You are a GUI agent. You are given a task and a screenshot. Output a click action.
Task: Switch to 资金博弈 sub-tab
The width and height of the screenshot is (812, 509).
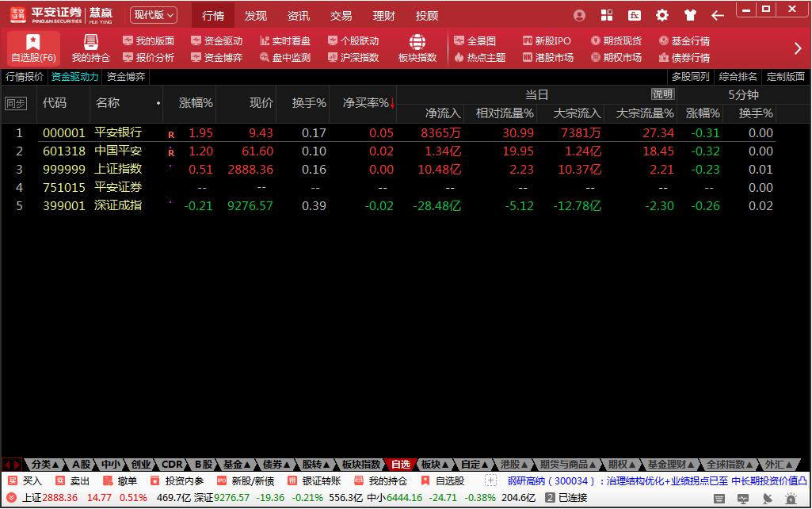[126, 77]
